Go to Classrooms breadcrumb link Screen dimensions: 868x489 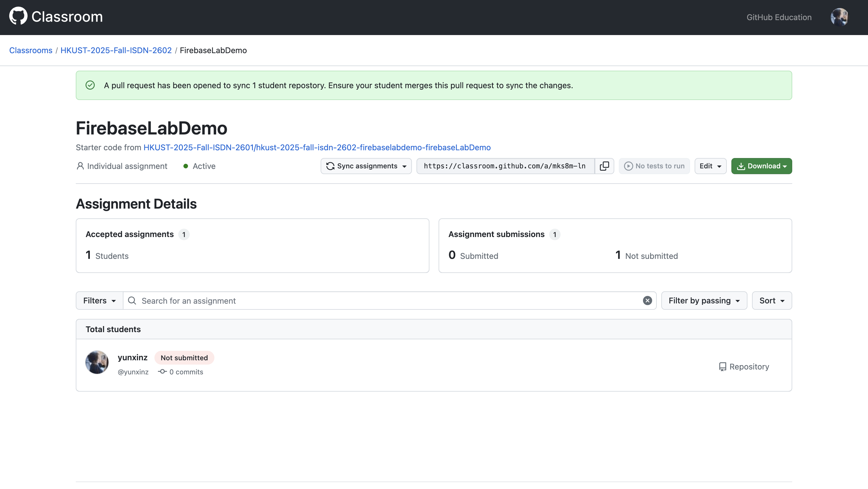click(x=31, y=50)
